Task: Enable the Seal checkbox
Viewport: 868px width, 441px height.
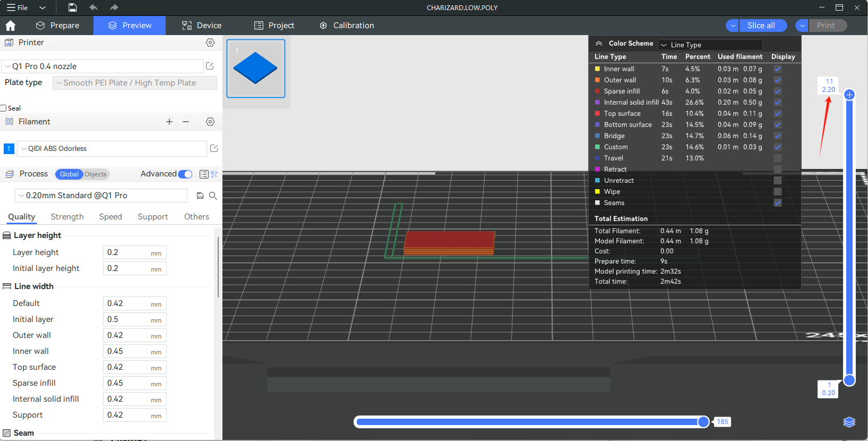Action: click(x=4, y=108)
